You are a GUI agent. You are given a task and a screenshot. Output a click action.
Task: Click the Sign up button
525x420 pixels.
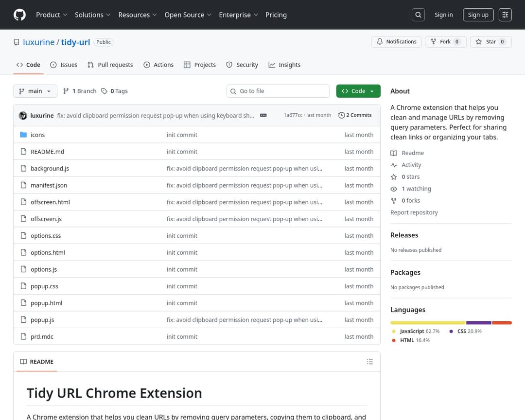478,15
